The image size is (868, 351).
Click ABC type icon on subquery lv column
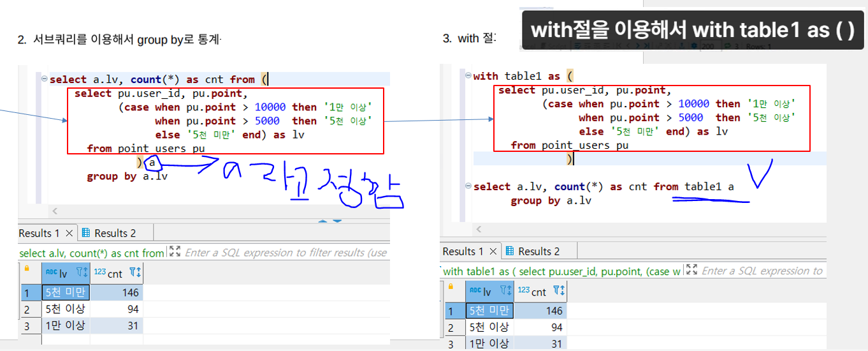point(50,273)
